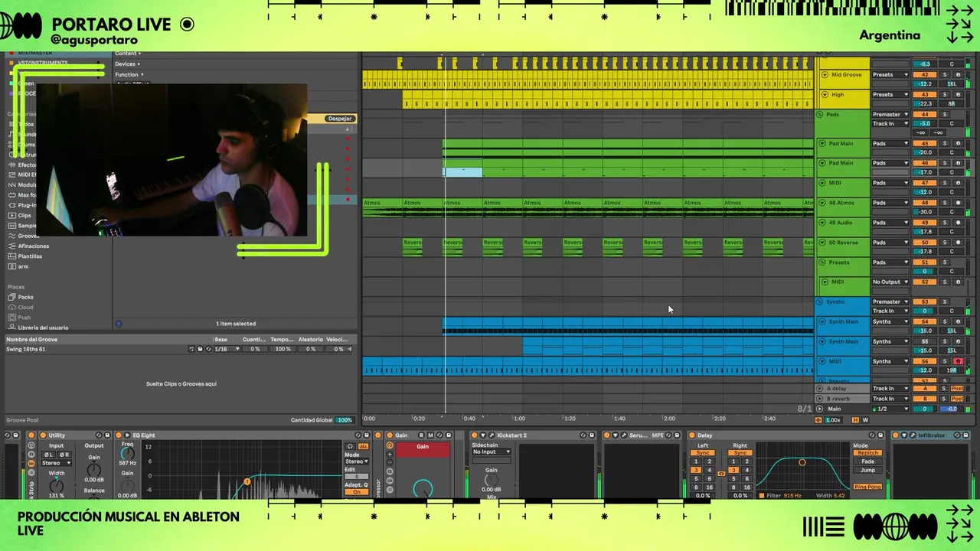Enable Delay Ping Pong mode
The image size is (980, 551).
click(867, 487)
